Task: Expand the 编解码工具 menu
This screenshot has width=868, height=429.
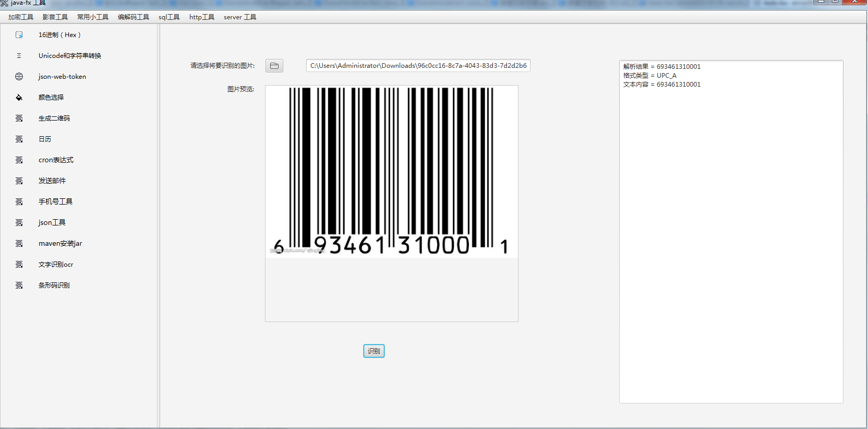Action: (134, 17)
